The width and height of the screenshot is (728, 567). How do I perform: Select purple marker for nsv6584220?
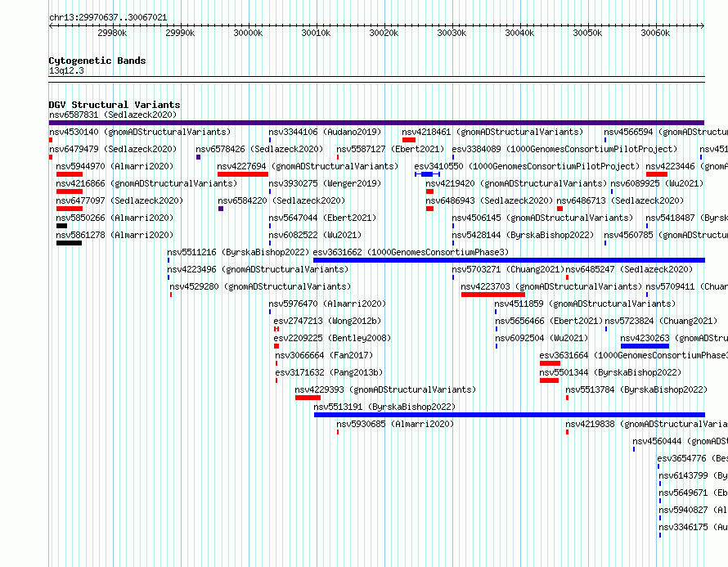point(221,209)
